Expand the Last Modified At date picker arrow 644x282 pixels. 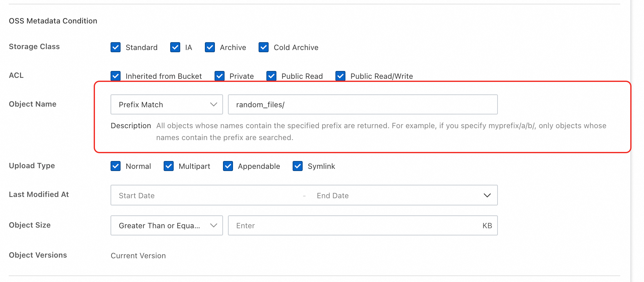(487, 195)
